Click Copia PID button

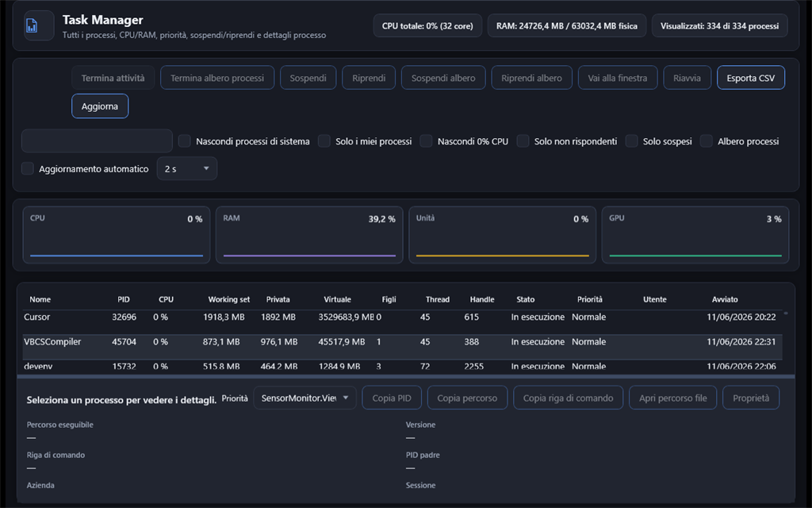tap(392, 398)
